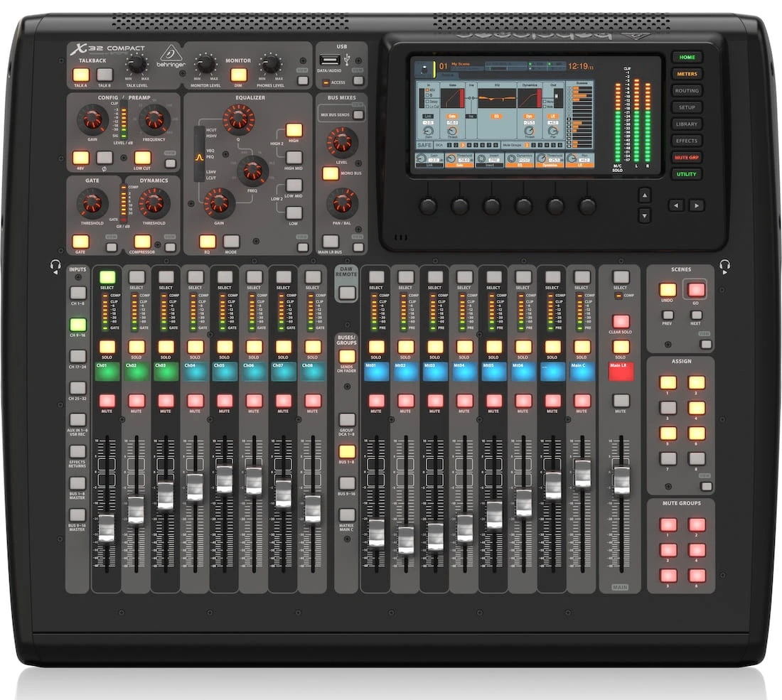Select the CH 17-24 input layer
This screenshot has width=782, height=700.
coord(77,357)
